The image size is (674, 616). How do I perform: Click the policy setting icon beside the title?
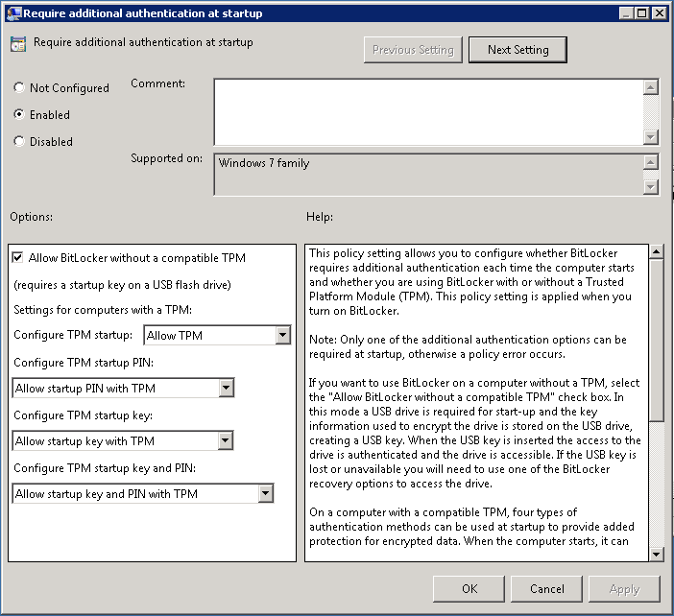coord(18,44)
